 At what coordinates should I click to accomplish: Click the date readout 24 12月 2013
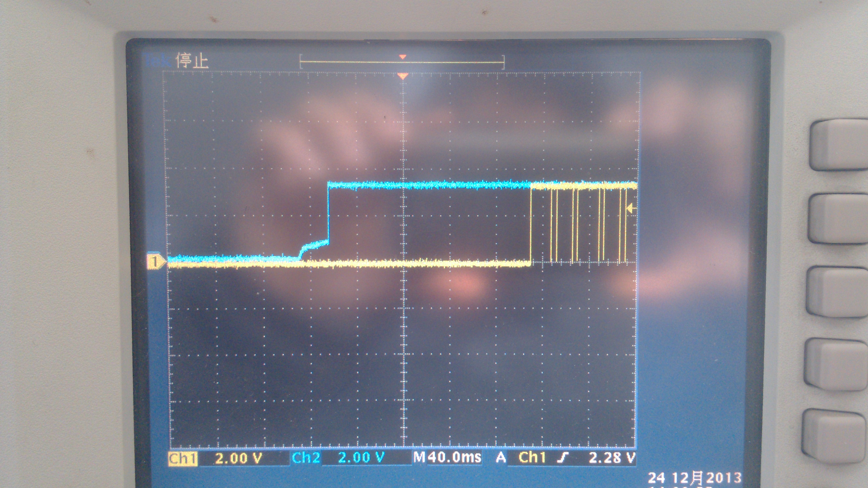pyautogui.click(x=694, y=477)
